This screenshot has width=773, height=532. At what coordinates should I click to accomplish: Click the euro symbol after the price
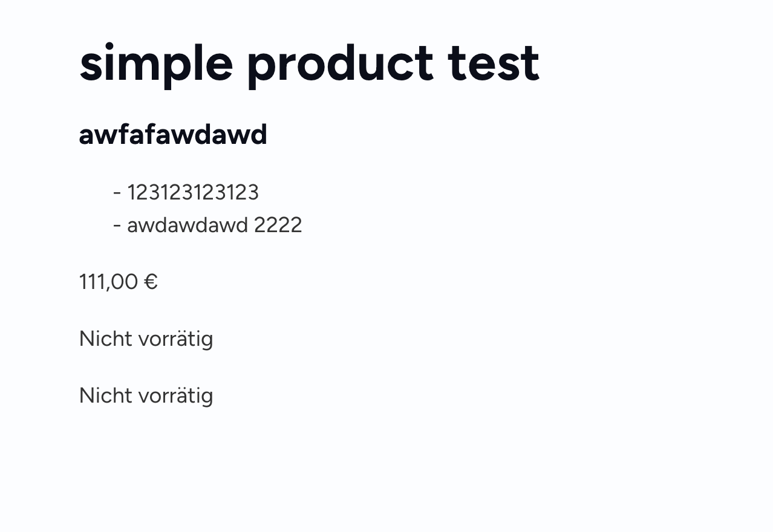pos(151,282)
